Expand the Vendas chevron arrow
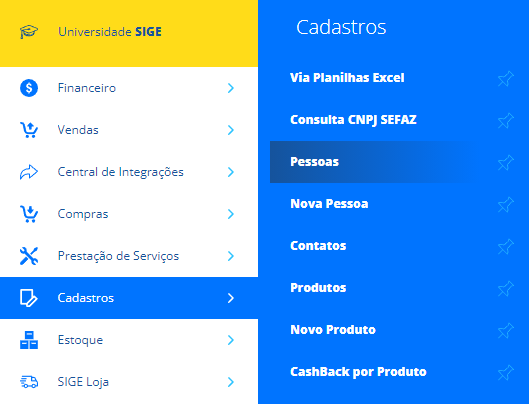 [x=231, y=130]
